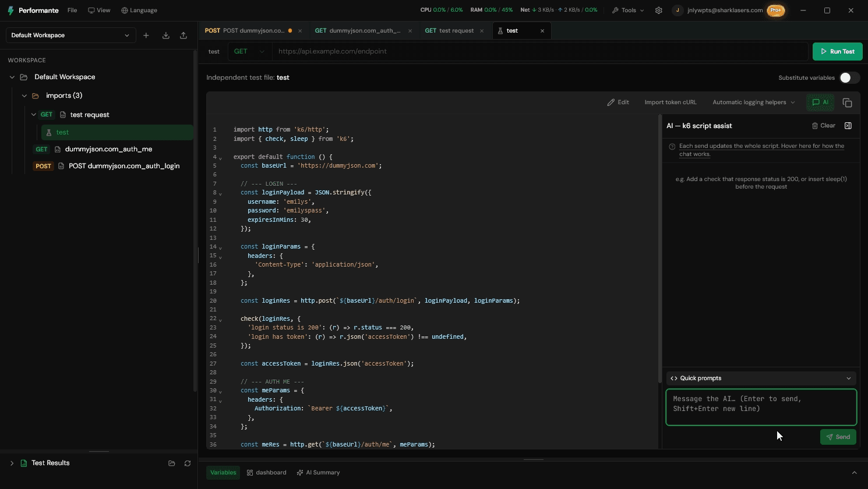Switch to the GET test request tab
The image size is (868, 489).
pos(449,31)
